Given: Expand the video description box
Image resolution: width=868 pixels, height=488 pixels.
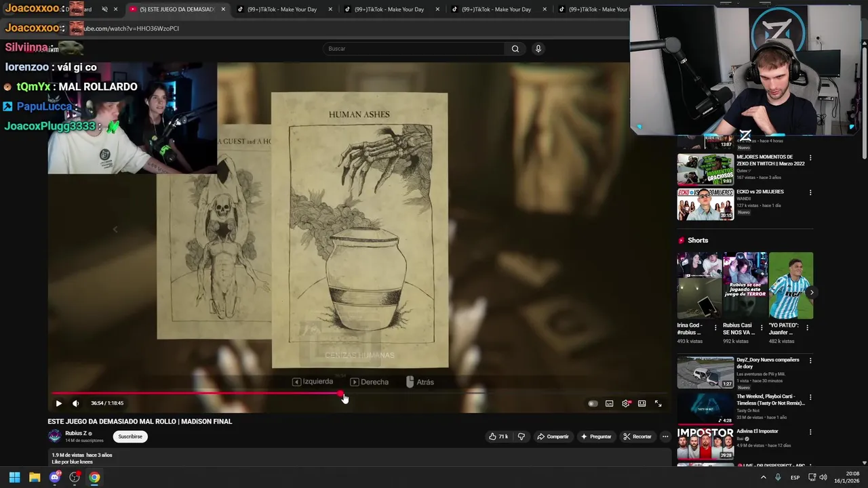Looking at the screenshot, I should pyautogui.click(x=359, y=458).
